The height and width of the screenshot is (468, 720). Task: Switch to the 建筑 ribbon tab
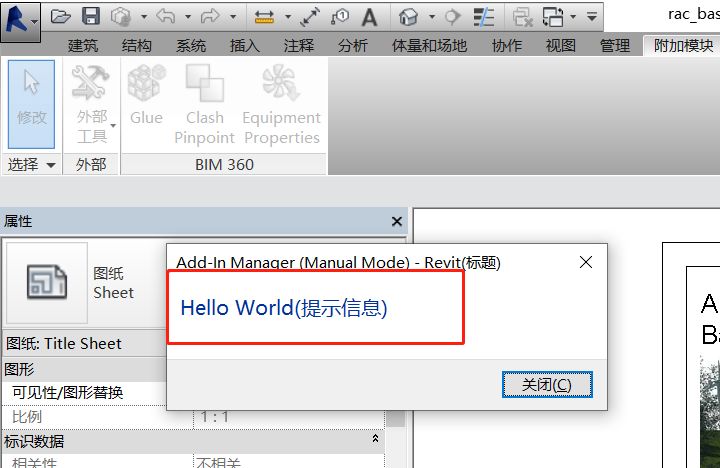[x=83, y=45]
